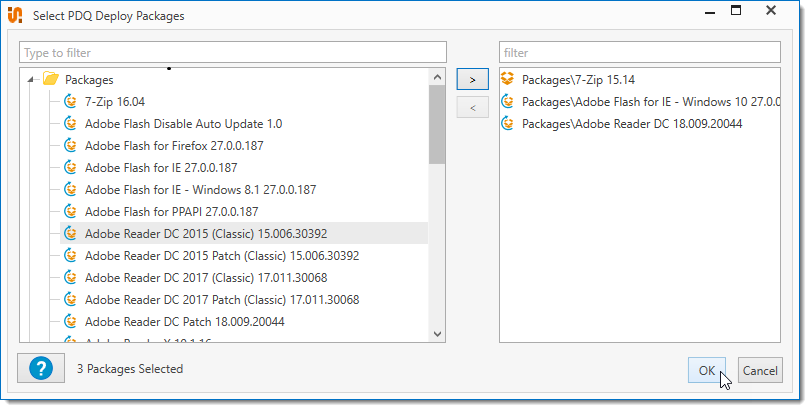Select Adobe Reader DC 2017 Patch (Classic)

221,299
